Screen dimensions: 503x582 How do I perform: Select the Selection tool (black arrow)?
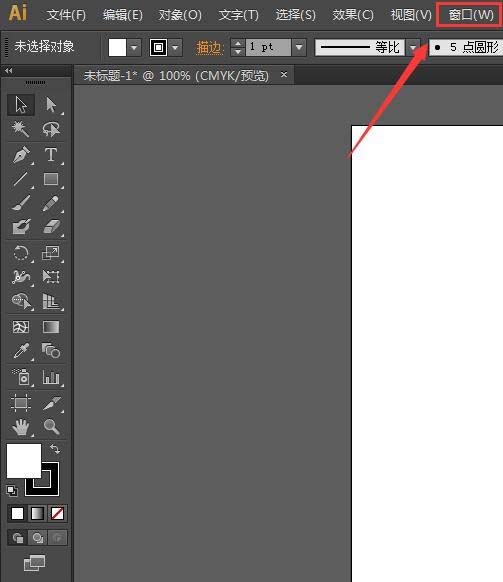coord(21,105)
